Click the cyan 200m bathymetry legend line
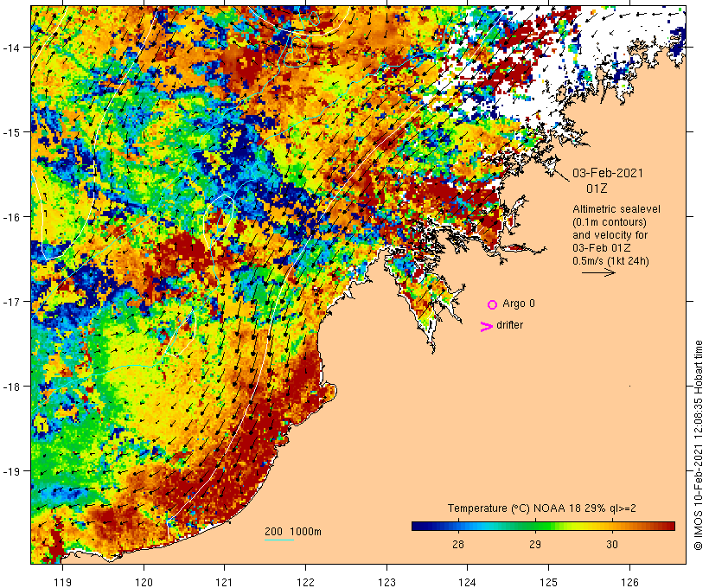Image resolution: width=709 pixels, height=588 pixels. coord(279,540)
